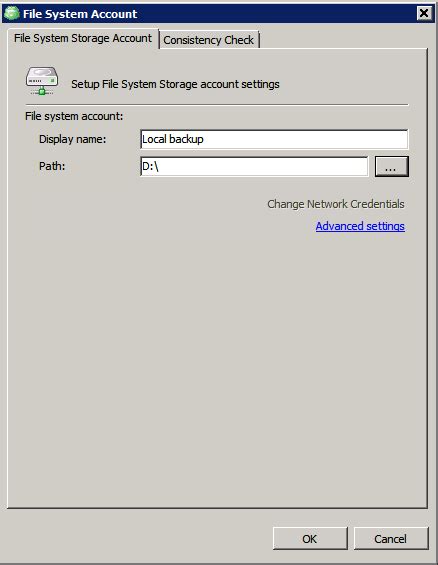
Task: Open Advanced settings link
Action: click(x=360, y=226)
